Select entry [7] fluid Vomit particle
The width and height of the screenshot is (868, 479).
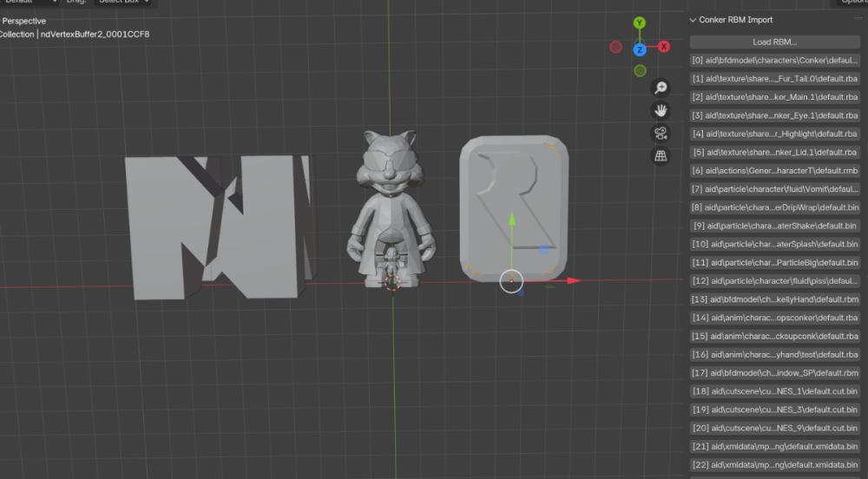pyautogui.click(x=774, y=189)
